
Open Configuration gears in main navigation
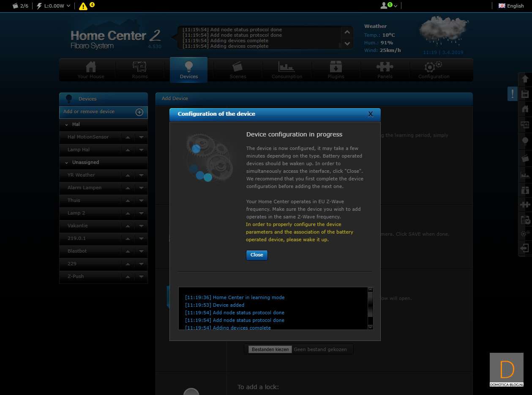pyautogui.click(x=434, y=69)
